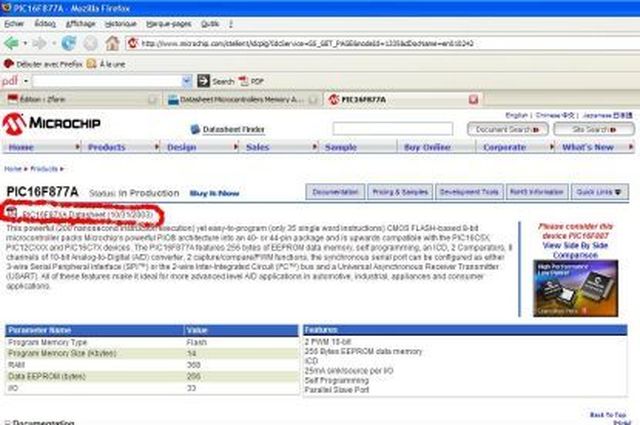Image resolution: width=640 pixels, height=425 pixels.
Task: Focus the URL address bar
Action: 382,43
